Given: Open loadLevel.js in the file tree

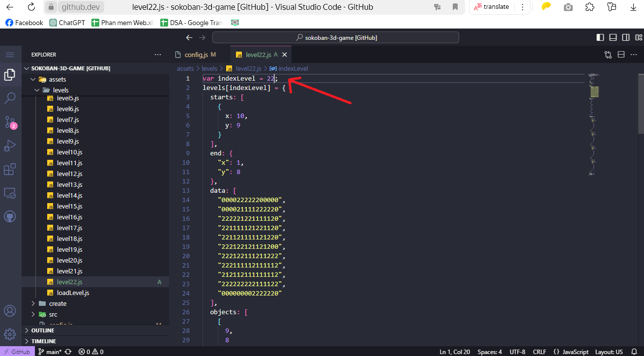Looking at the screenshot, I should [73, 293].
